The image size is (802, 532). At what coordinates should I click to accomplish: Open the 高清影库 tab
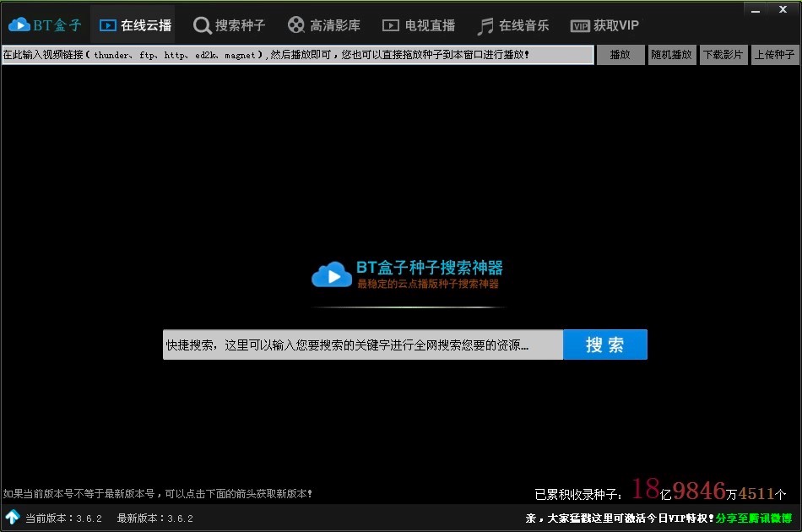coord(324,25)
